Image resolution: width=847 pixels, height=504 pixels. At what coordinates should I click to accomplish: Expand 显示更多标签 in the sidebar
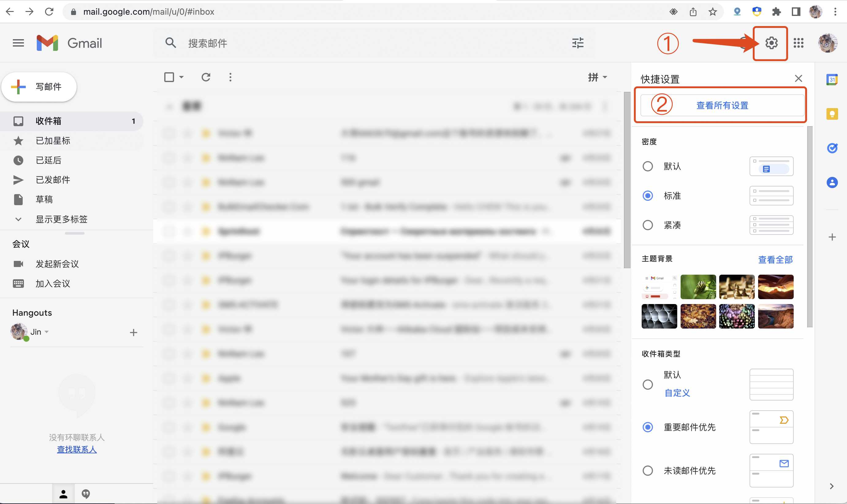62,220
